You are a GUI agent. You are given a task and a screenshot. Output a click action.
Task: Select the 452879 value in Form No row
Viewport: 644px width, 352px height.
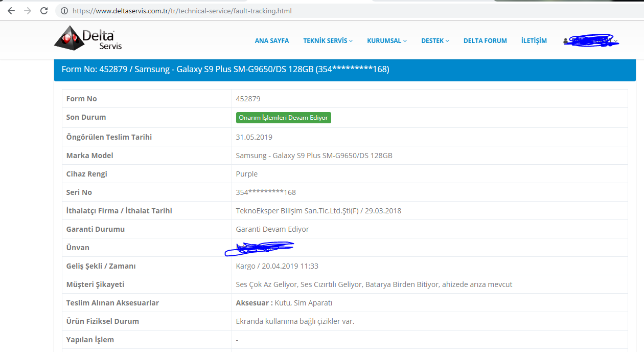248,99
